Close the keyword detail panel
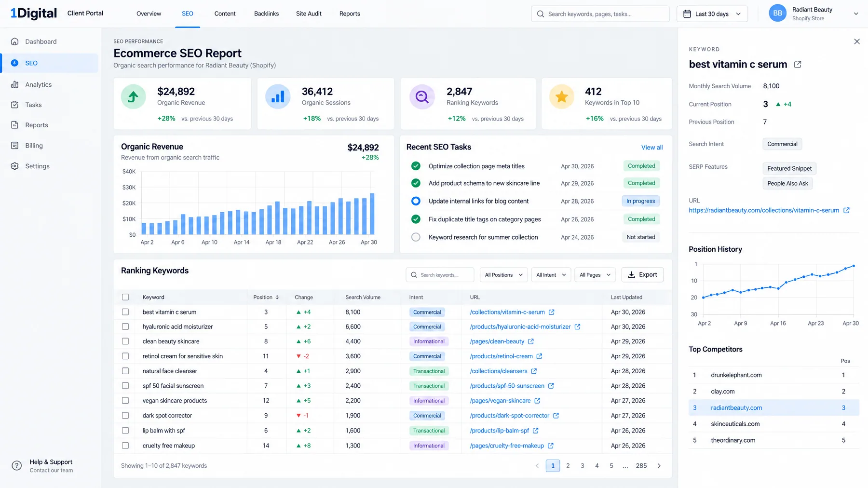The height and width of the screenshot is (488, 868). tap(857, 41)
